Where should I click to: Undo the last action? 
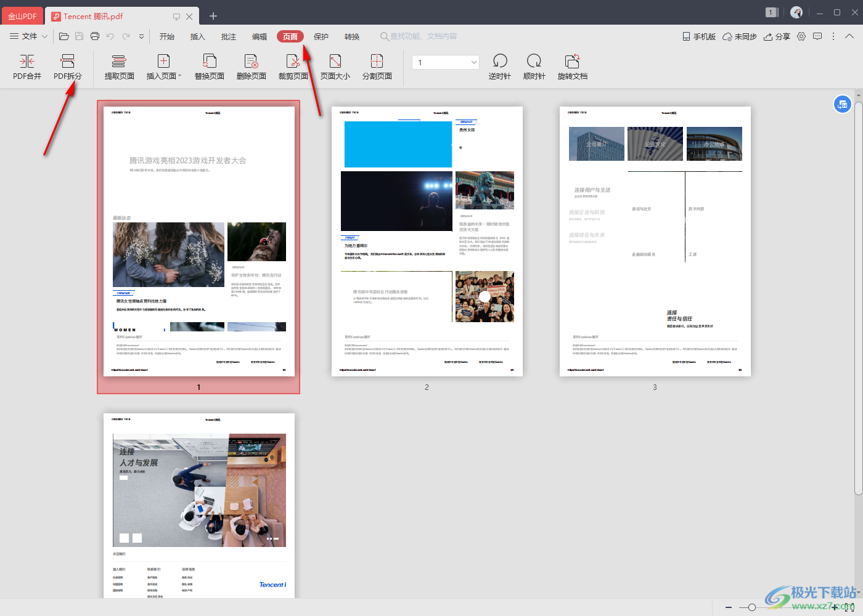[x=110, y=36]
